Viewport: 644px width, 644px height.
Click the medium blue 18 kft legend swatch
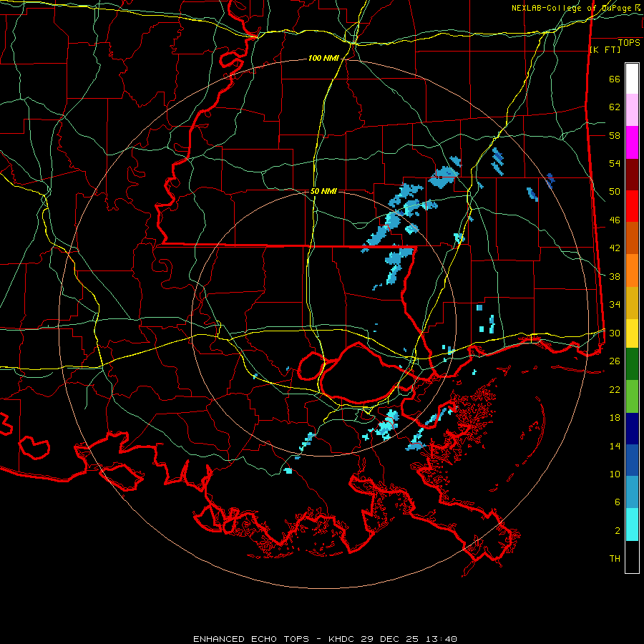coord(632,460)
